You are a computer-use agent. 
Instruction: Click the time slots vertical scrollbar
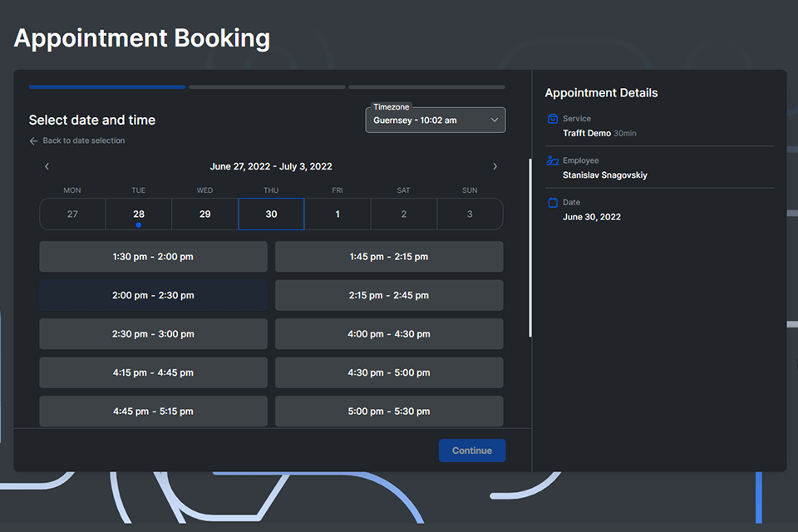click(530, 249)
